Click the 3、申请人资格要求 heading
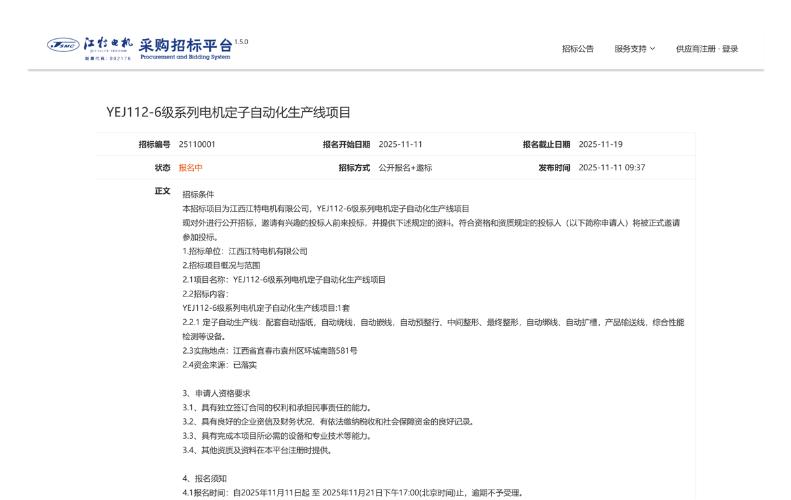791x500 pixels. tap(216, 393)
